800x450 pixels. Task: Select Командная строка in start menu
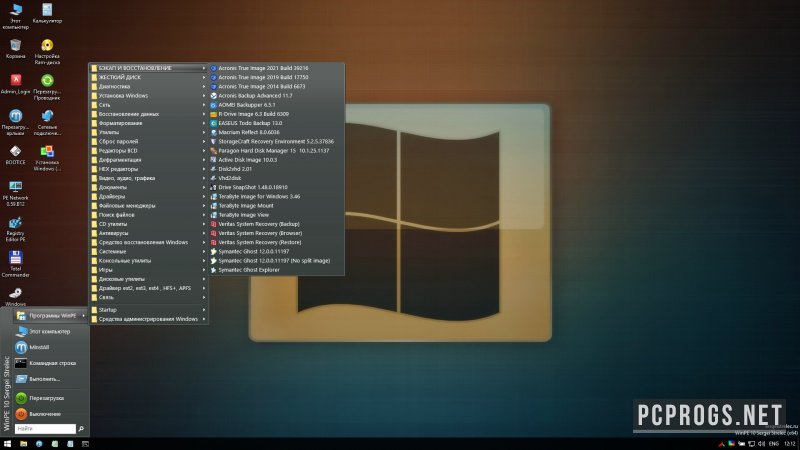pos(50,363)
